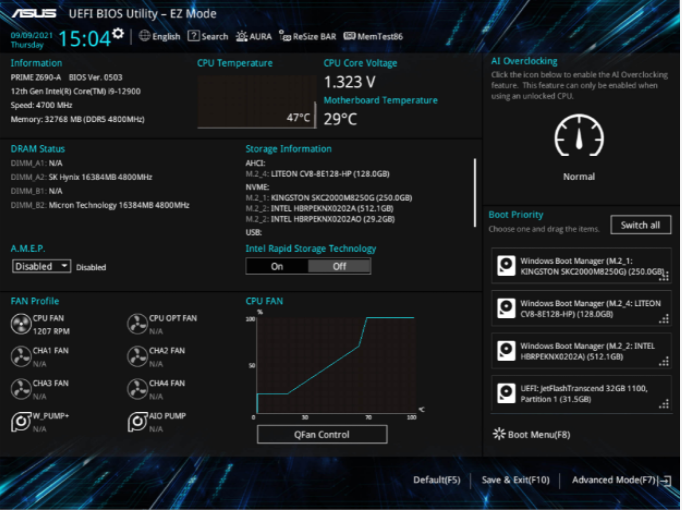Screen dimensions: 682x510
Task: Click the 1.323 V voltage value
Action: pos(350,82)
